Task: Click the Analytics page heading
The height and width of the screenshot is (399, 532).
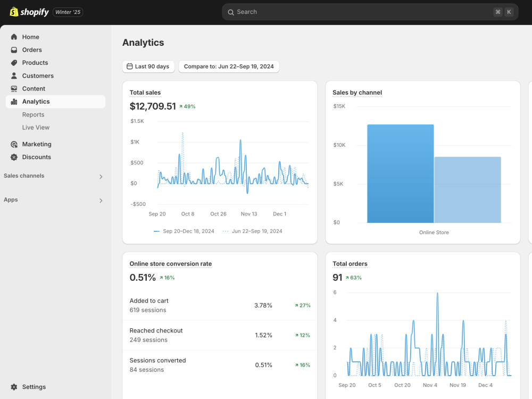Action: pyautogui.click(x=143, y=43)
